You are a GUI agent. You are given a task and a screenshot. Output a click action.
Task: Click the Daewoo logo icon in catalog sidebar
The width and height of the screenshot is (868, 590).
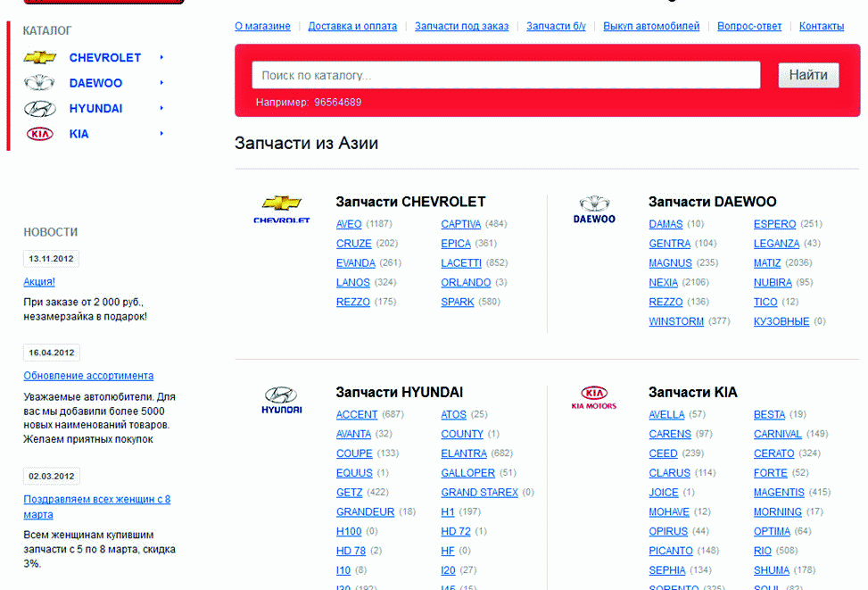tap(39, 82)
